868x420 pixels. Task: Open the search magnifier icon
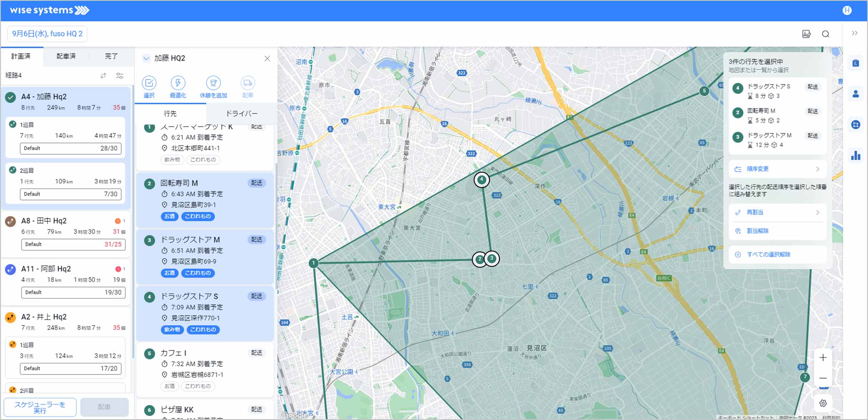[825, 34]
